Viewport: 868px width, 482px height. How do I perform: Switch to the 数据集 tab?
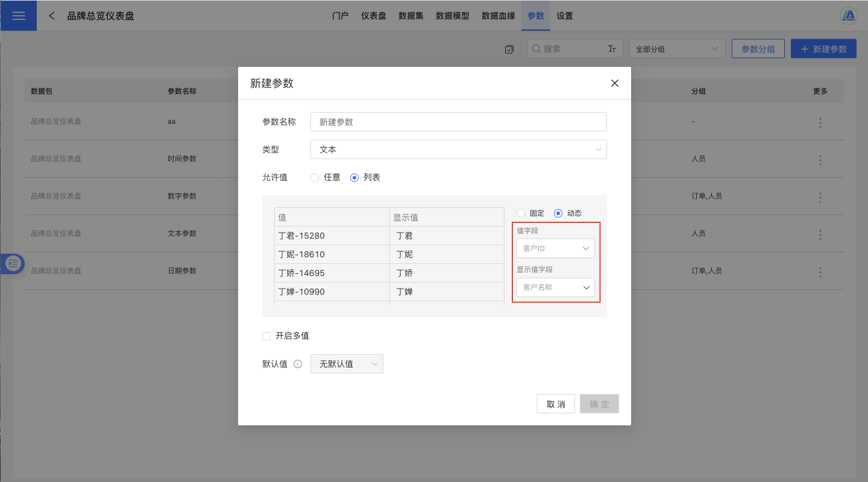point(410,16)
